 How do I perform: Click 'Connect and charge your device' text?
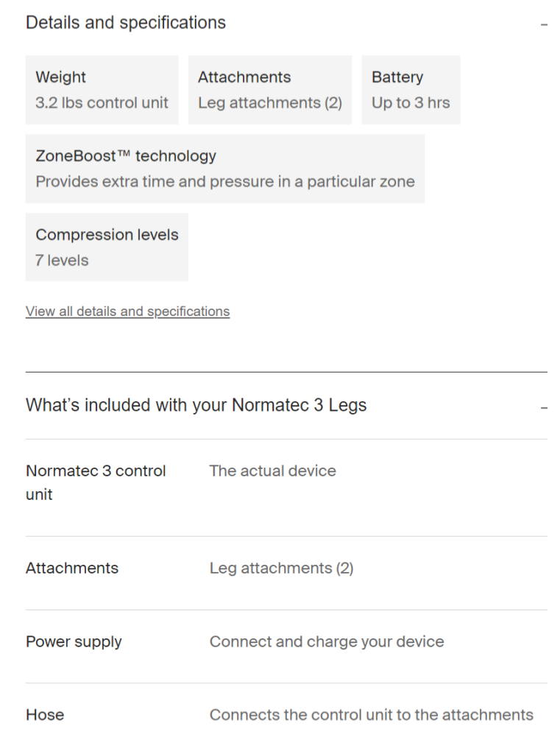(327, 641)
